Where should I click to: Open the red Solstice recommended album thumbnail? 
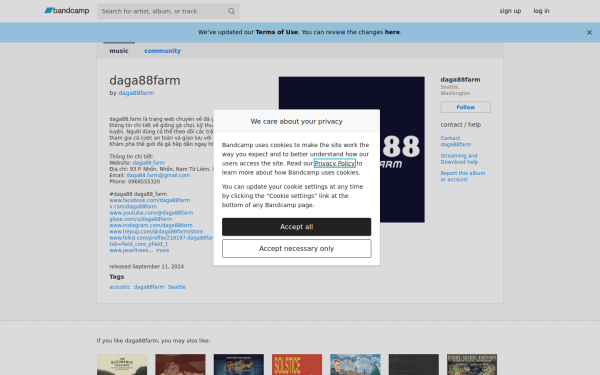(297, 364)
